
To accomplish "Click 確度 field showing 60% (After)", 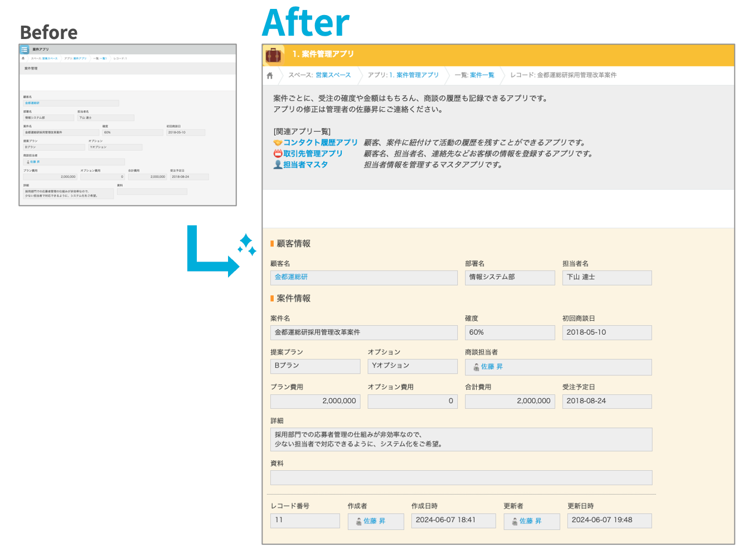I will [x=510, y=333].
